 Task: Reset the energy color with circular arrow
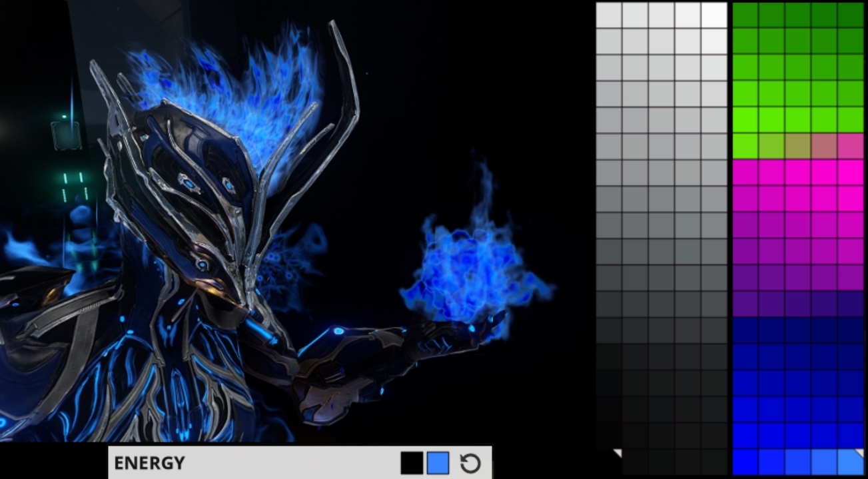click(470, 463)
